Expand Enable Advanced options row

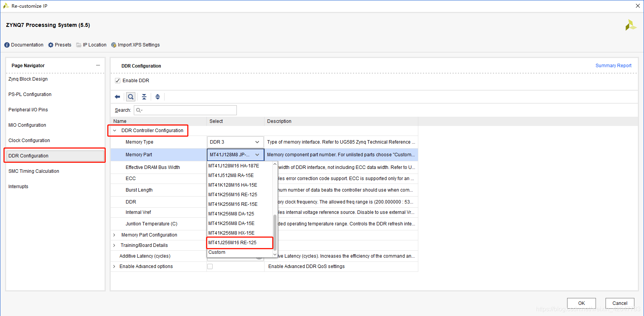pos(114,266)
